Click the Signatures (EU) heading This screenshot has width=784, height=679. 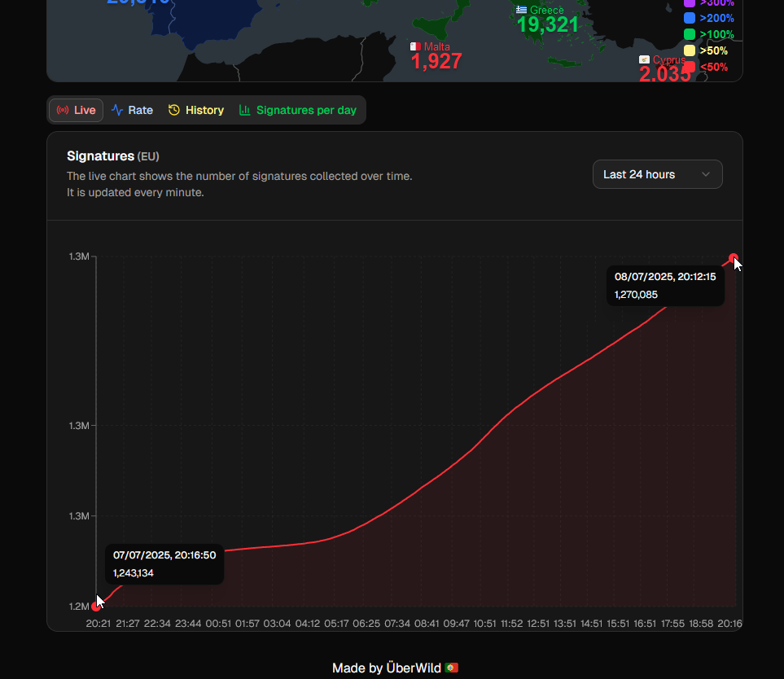click(113, 156)
